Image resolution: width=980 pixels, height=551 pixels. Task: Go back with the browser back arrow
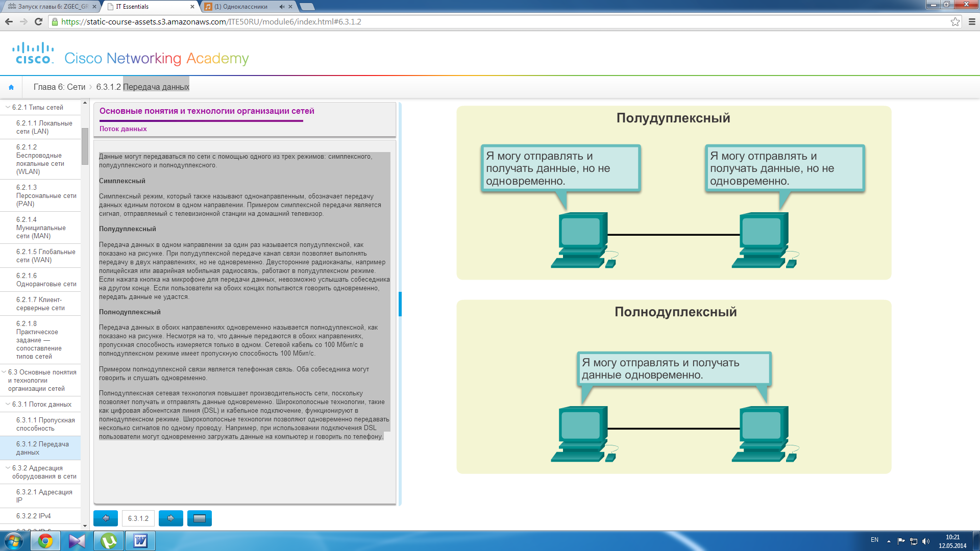point(9,21)
